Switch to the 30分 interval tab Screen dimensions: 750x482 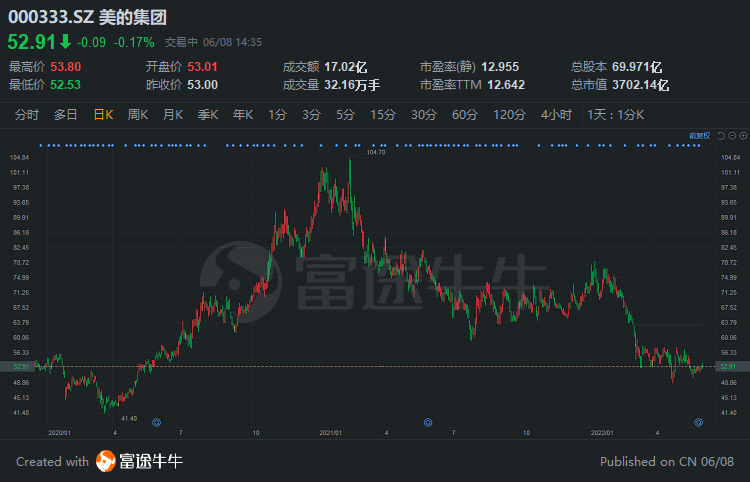point(424,115)
